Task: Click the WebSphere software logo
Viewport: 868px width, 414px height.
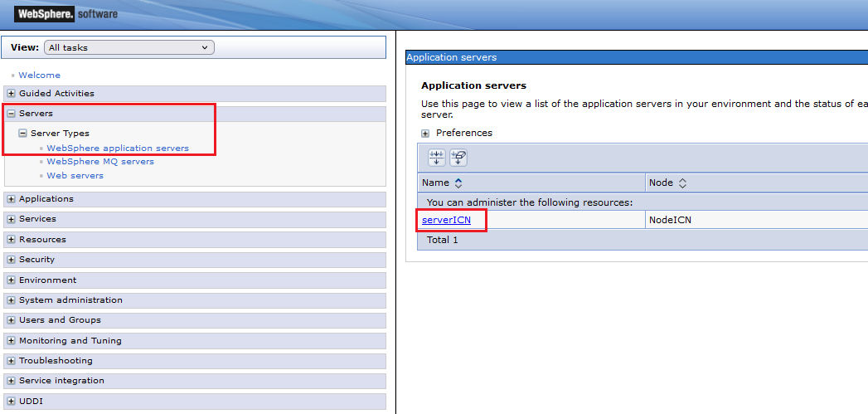Action: pos(65,14)
